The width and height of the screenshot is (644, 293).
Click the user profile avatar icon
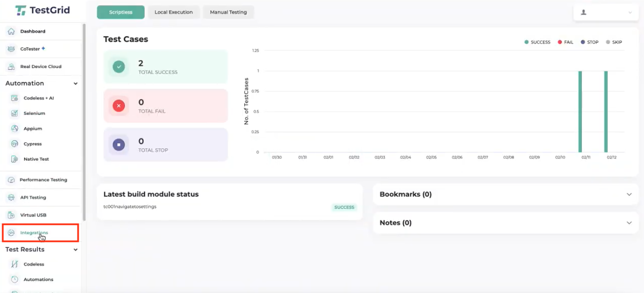point(583,12)
